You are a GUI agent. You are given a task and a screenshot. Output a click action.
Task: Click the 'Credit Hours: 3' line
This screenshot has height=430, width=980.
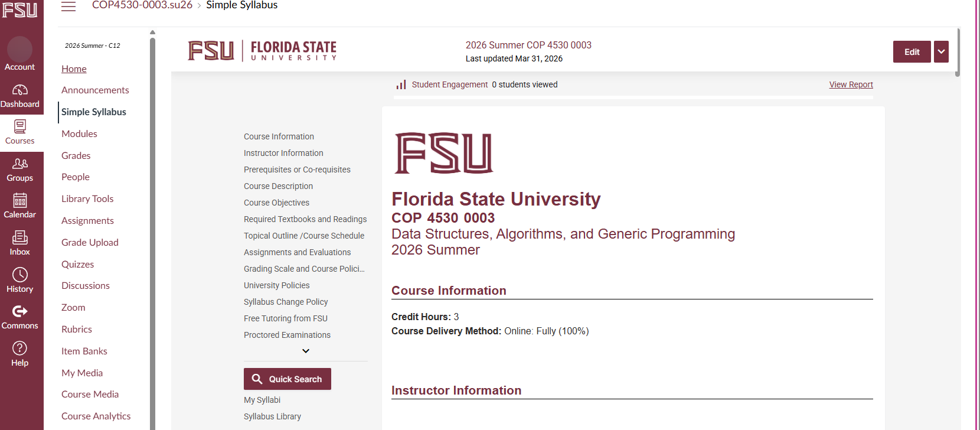pos(425,317)
